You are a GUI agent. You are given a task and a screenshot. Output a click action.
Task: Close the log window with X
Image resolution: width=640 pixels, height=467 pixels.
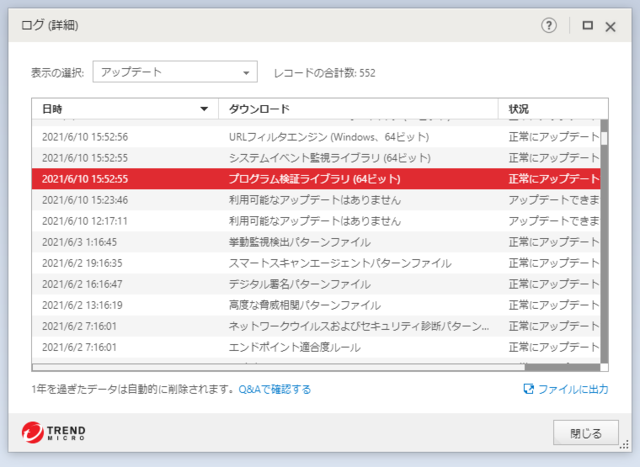pos(611,27)
